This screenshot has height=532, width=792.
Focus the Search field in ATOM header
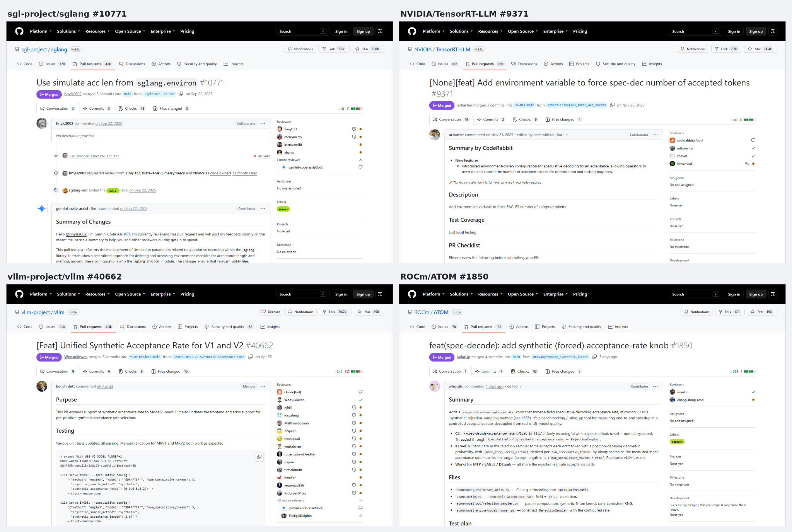(695, 294)
